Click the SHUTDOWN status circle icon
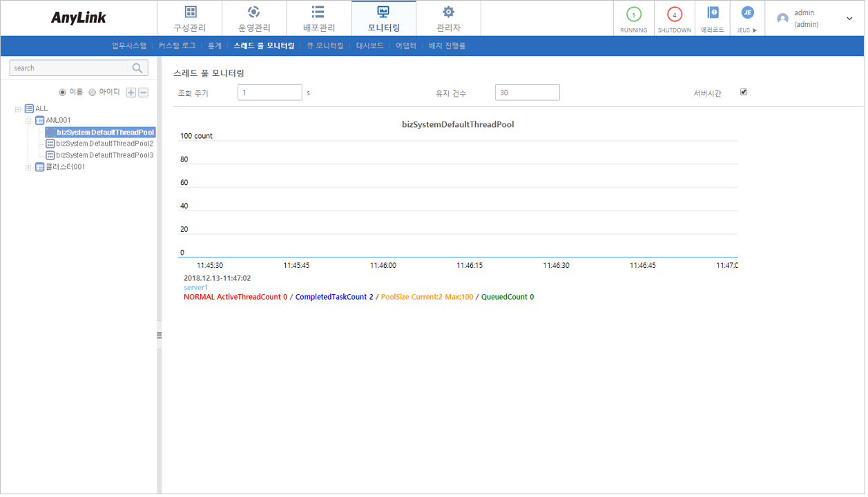The height and width of the screenshot is (497, 868). point(675,14)
